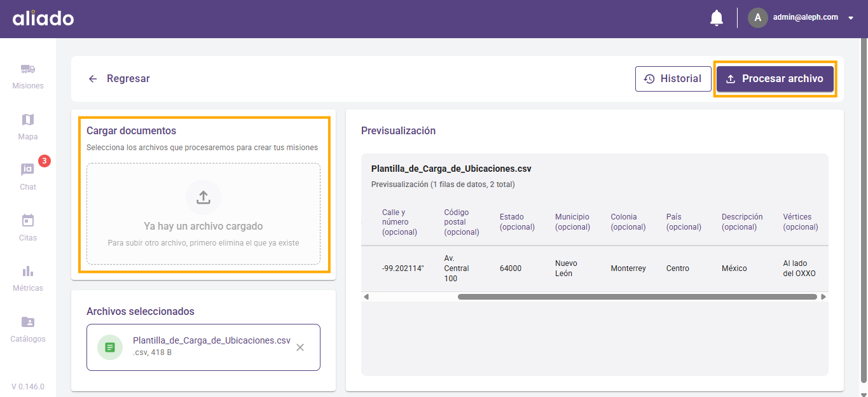Click the upload icon in drop zone
Image resolution: width=868 pixels, height=397 pixels.
coord(203,197)
